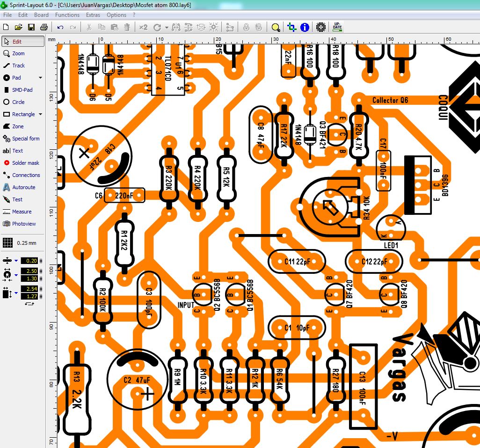Swap SMD pad width and height
Image resolution: width=480 pixels, height=448 pixels.
click(29, 304)
